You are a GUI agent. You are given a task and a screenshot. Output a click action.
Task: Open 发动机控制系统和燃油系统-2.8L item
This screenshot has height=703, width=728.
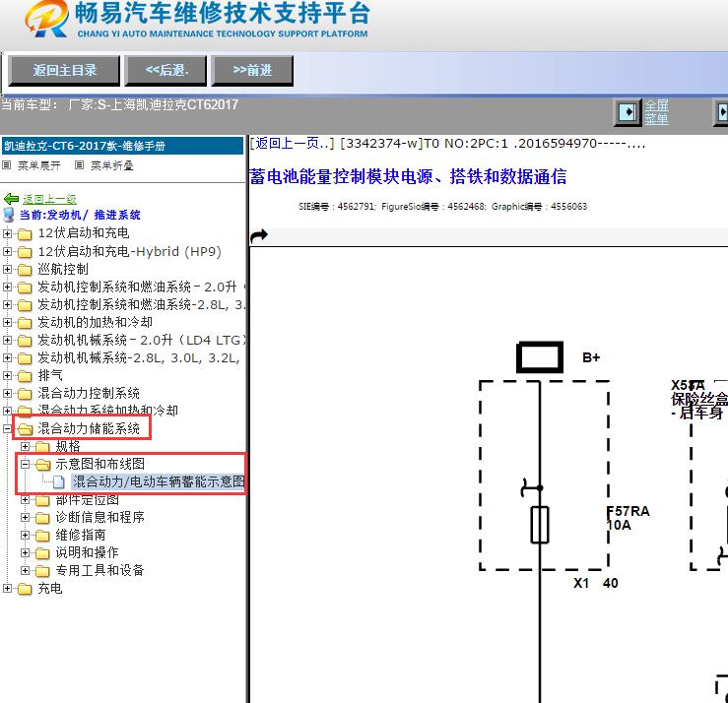[141, 304]
